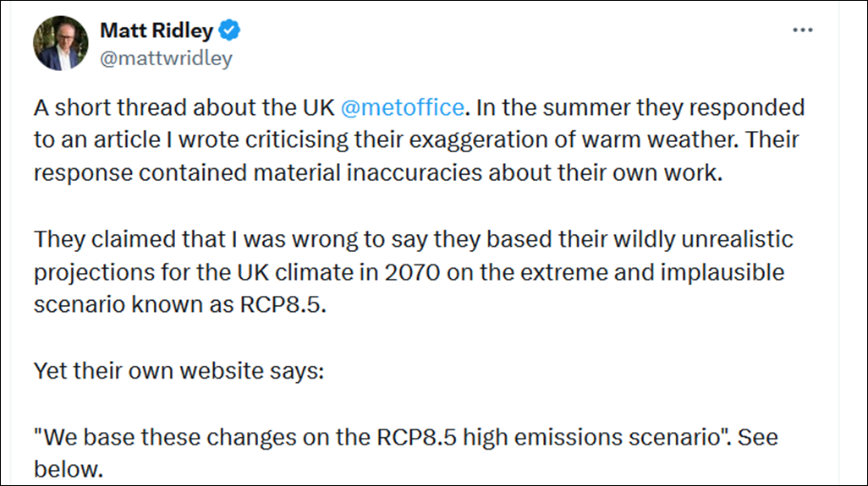
Task: Open the three-dot more options menu
Action: (802, 30)
